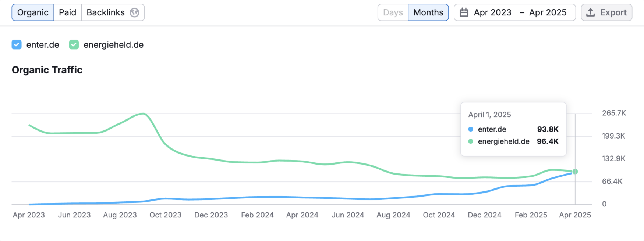This screenshot has height=241, width=644.
Task: Switch to the Organic tab
Action: (33, 12)
